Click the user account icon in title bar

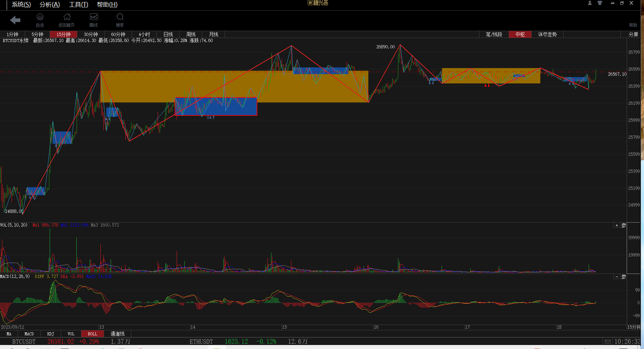tap(590, 3)
